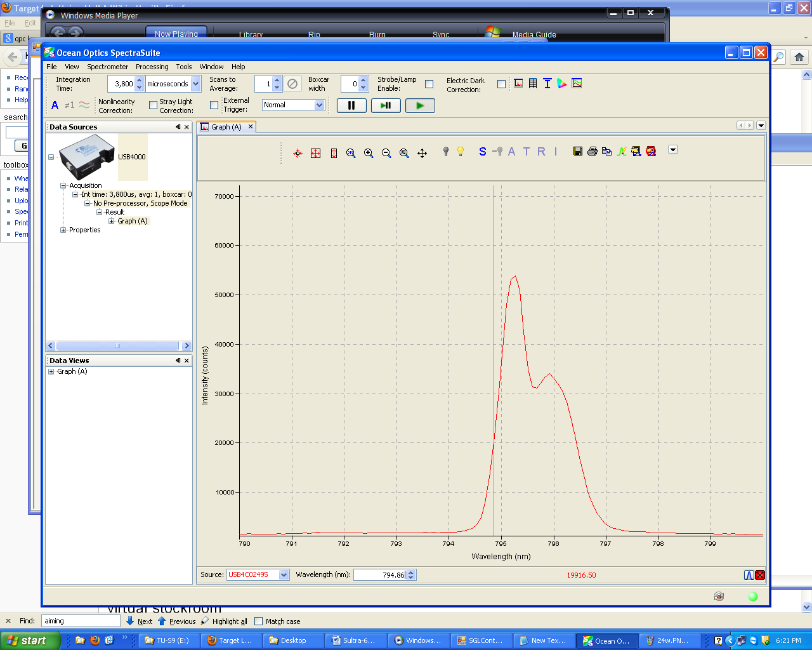The height and width of the screenshot is (650, 812).
Task: Save spectrum with floppy disk icon
Action: 577,151
